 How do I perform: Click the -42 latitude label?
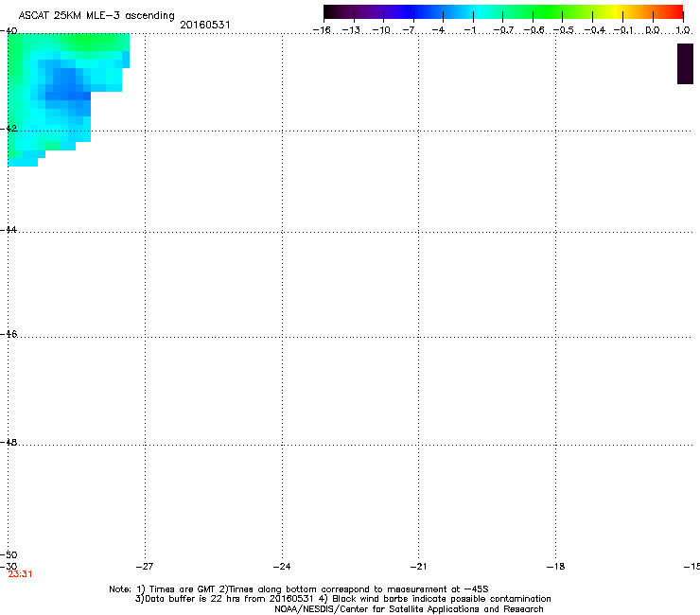click(9, 129)
